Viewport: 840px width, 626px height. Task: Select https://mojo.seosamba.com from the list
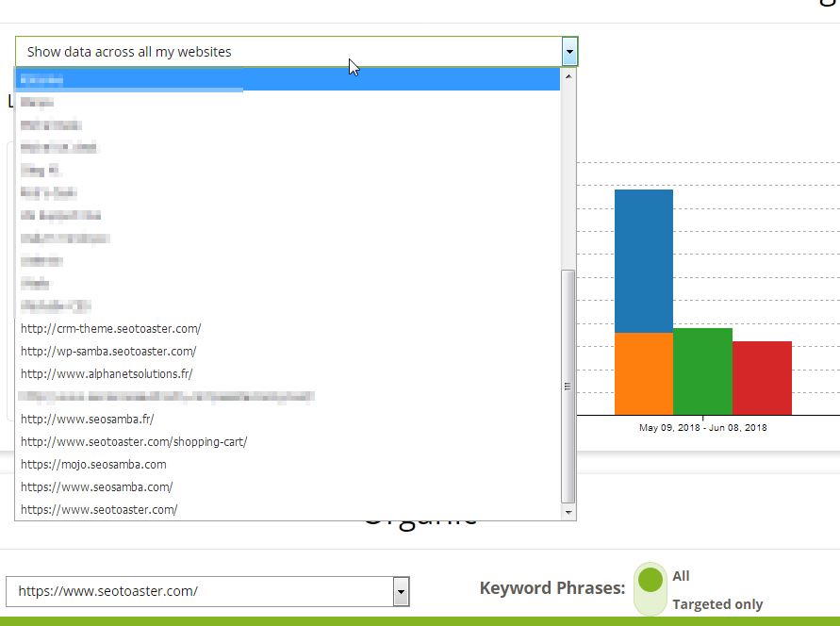(93, 464)
